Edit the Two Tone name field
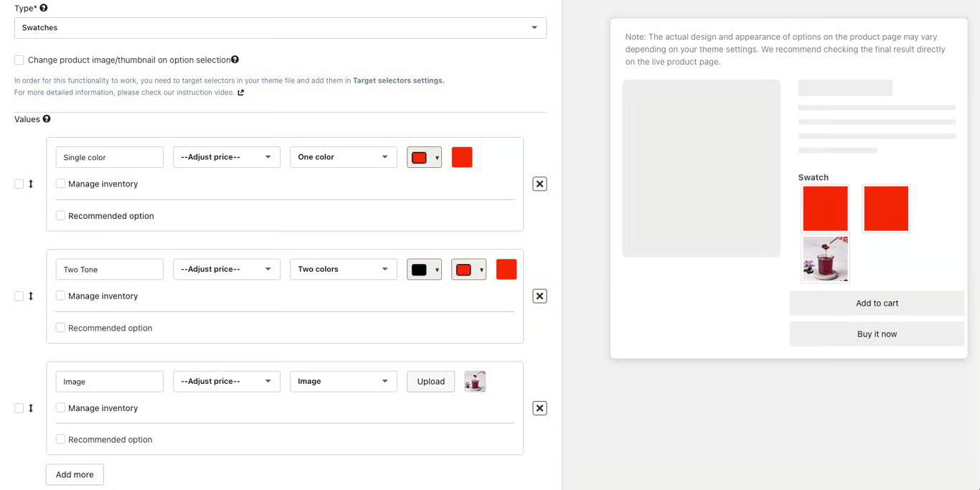The image size is (980, 490). (110, 269)
